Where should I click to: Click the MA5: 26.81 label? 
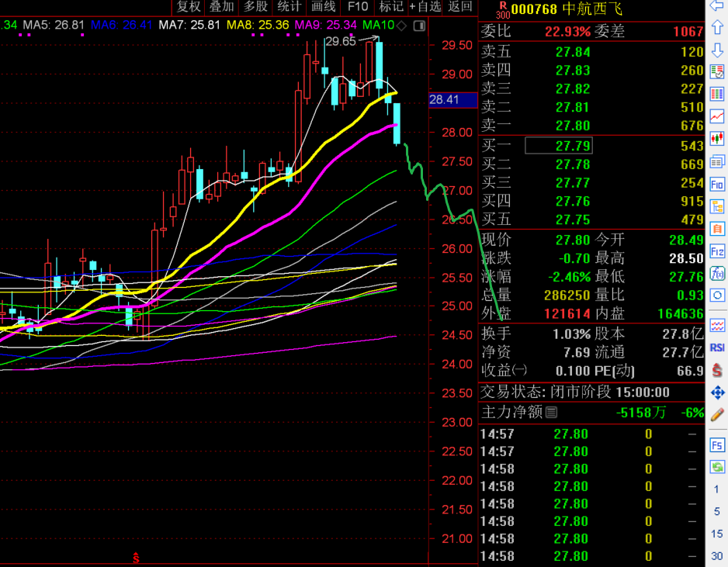point(54,25)
